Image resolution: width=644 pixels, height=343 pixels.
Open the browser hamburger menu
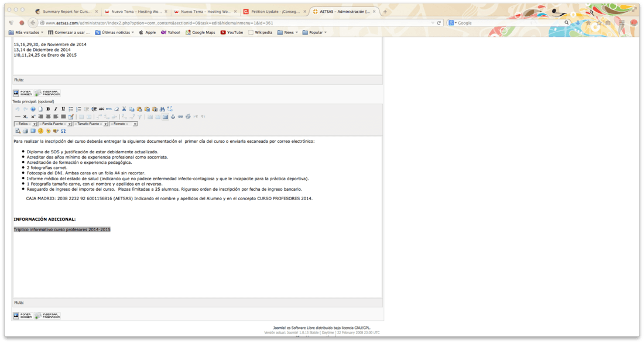tap(622, 23)
